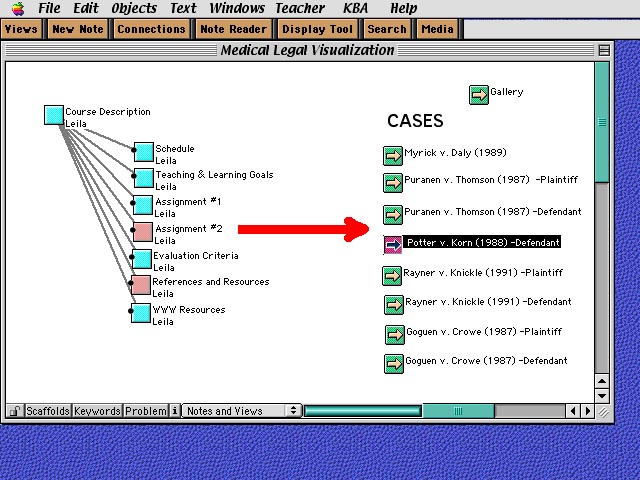Viewport: 640px width, 480px height.
Task: Open Rayner v. Knickle Plaintiff arrow icon
Action: click(x=392, y=276)
